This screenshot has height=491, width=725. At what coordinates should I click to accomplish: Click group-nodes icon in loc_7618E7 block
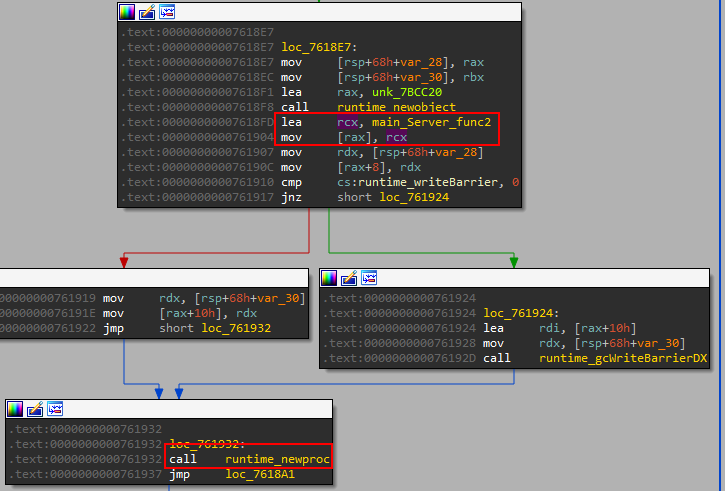167,12
